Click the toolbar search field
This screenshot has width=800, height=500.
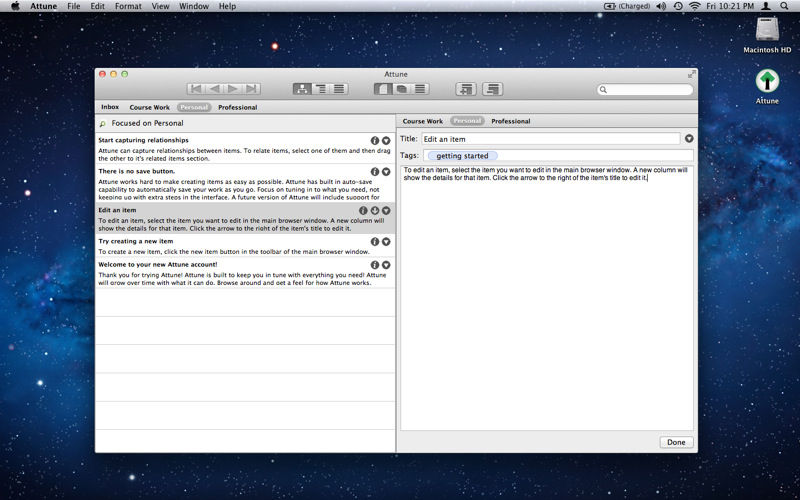coord(645,89)
